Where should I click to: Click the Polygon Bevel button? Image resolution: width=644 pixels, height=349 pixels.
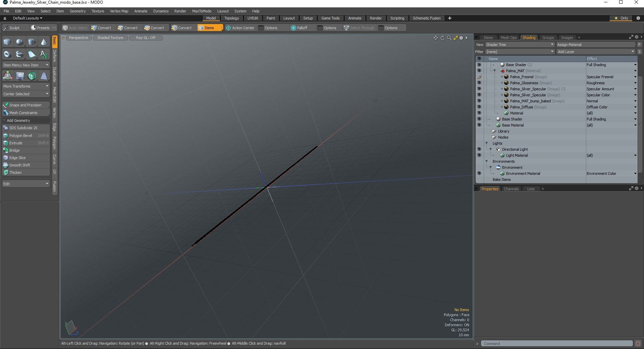pyautogui.click(x=26, y=136)
